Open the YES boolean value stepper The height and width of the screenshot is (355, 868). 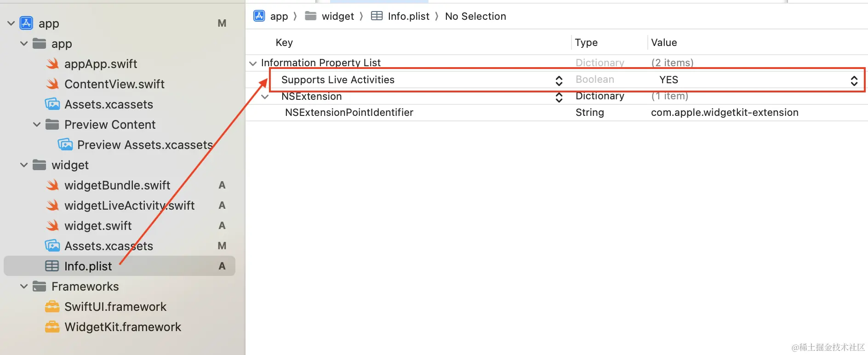[854, 80]
